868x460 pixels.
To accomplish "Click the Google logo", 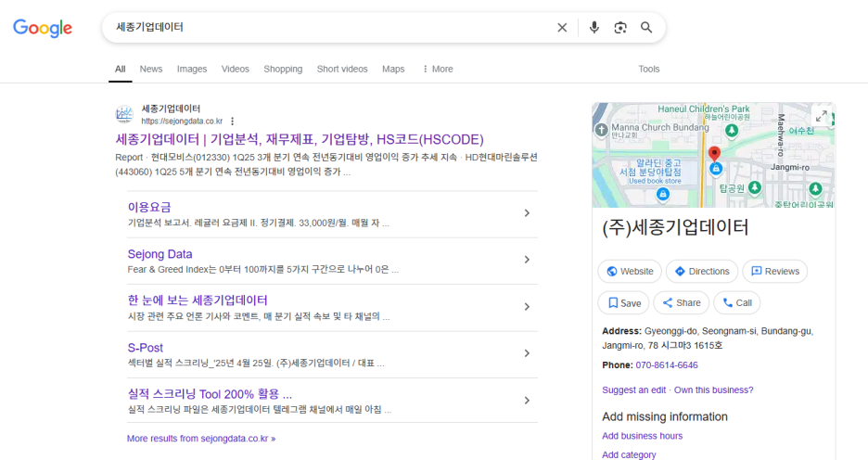I will [43, 28].
